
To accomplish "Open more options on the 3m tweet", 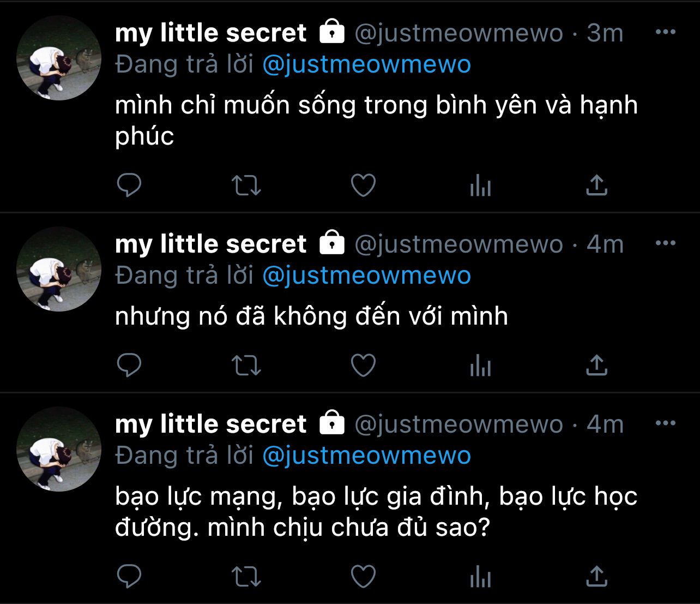I will coord(665,32).
